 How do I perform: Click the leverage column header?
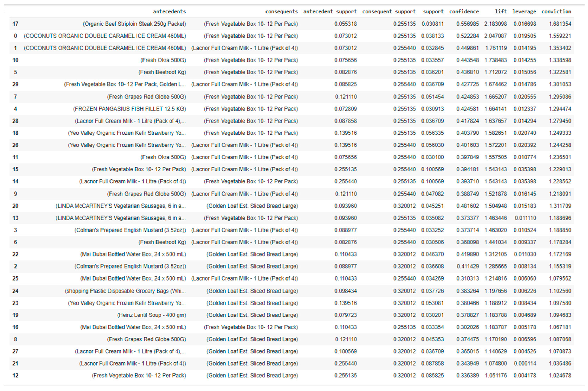[x=524, y=11]
